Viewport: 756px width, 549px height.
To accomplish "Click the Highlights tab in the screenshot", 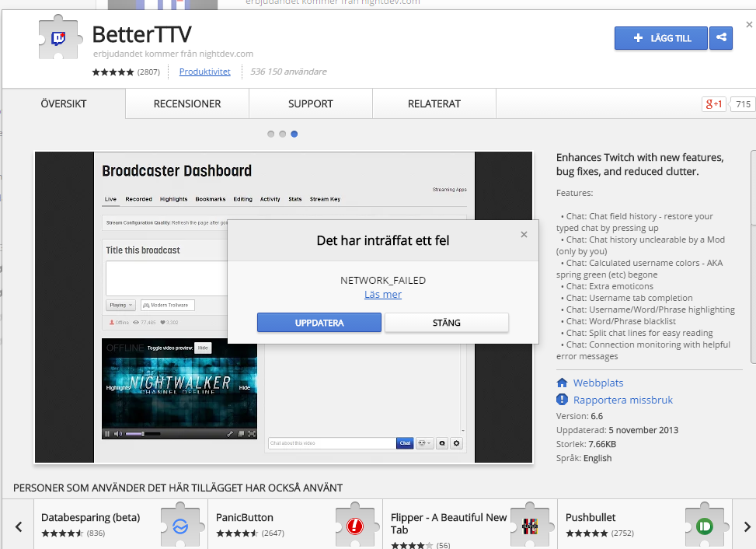I will click(x=173, y=199).
